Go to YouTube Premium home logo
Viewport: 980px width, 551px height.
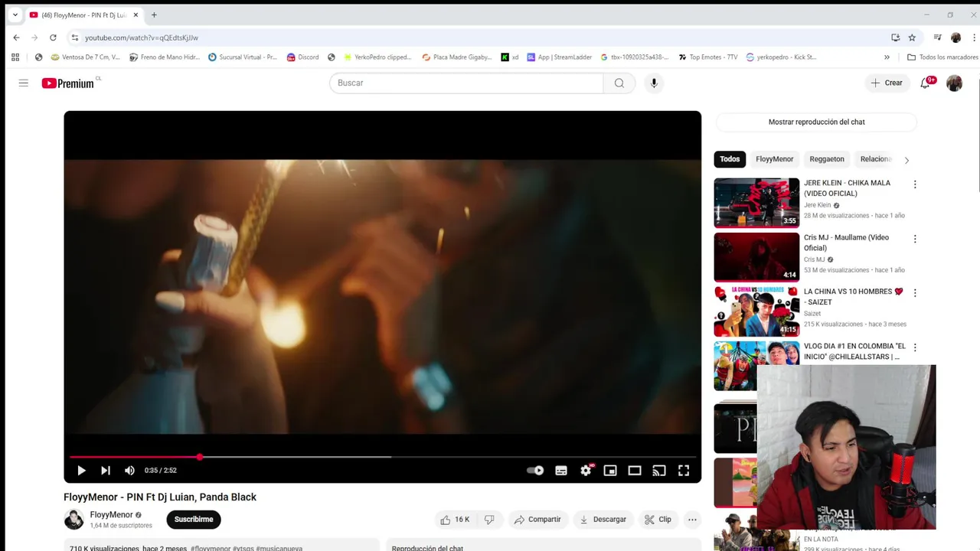coord(69,83)
